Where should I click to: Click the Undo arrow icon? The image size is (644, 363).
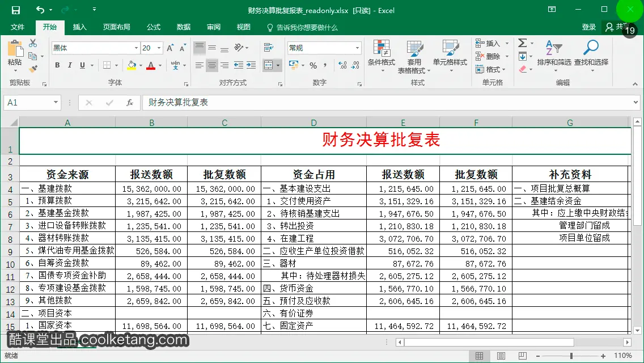[x=40, y=10]
